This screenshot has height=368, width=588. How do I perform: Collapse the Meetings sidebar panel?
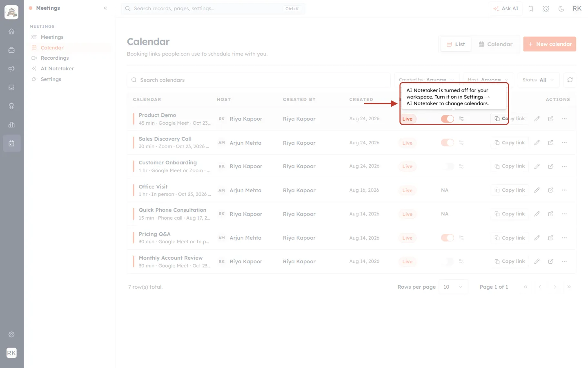(x=105, y=8)
